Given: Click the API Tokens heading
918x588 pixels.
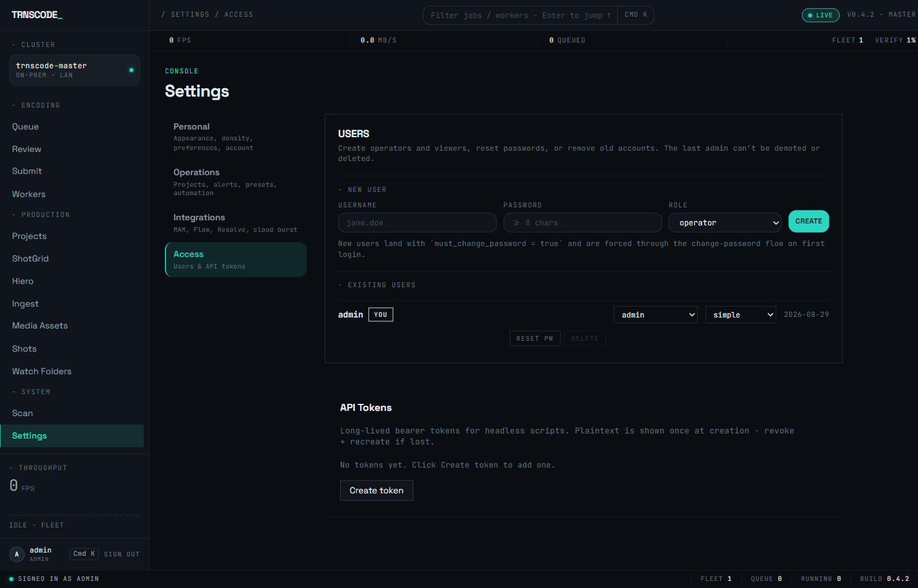Looking at the screenshot, I should point(366,408).
